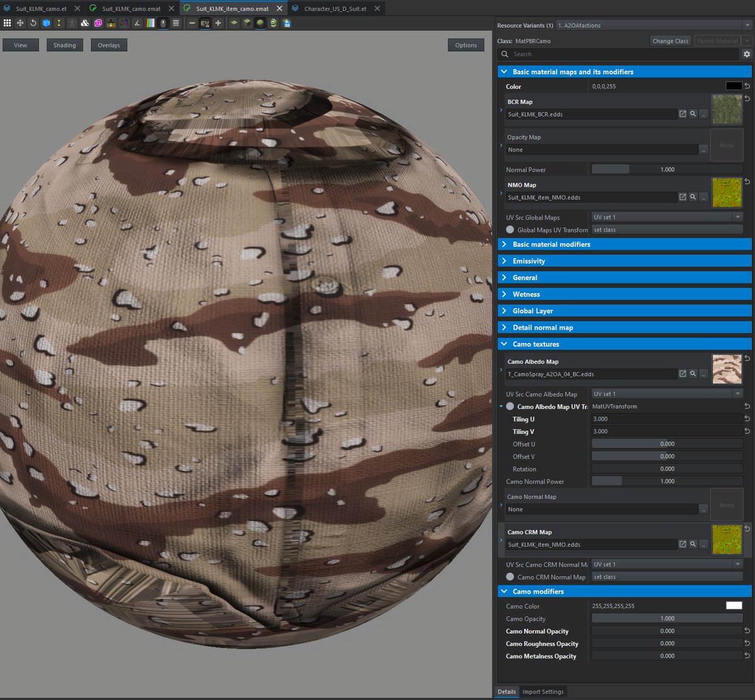Screen dimensions: 755x700
Task: Toggle the Global Maps UV Transform circle
Action: pyautogui.click(x=510, y=230)
